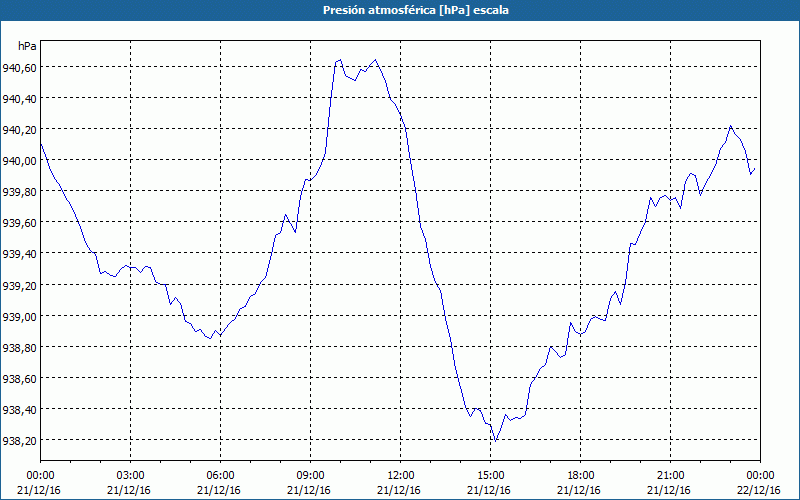Click the 00:00 label above 21/12/16

(40, 476)
